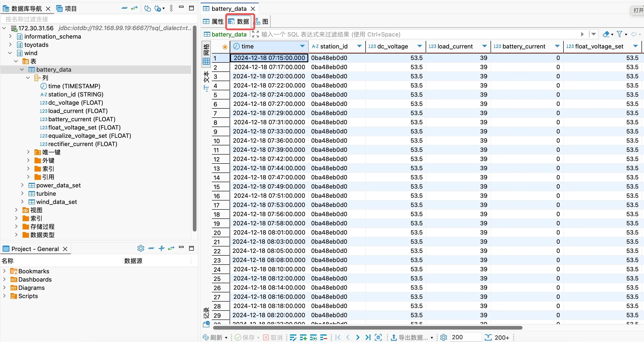The image size is (644, 342).
Task: Click the add row icon
Action: coord(303,337)
